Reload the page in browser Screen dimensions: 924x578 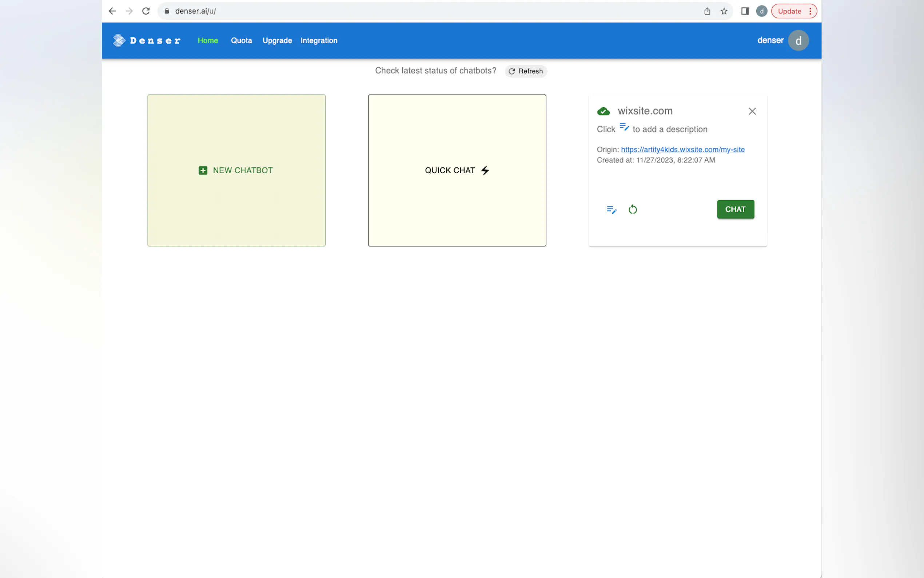pyautogui.click(x=146, y=11)
